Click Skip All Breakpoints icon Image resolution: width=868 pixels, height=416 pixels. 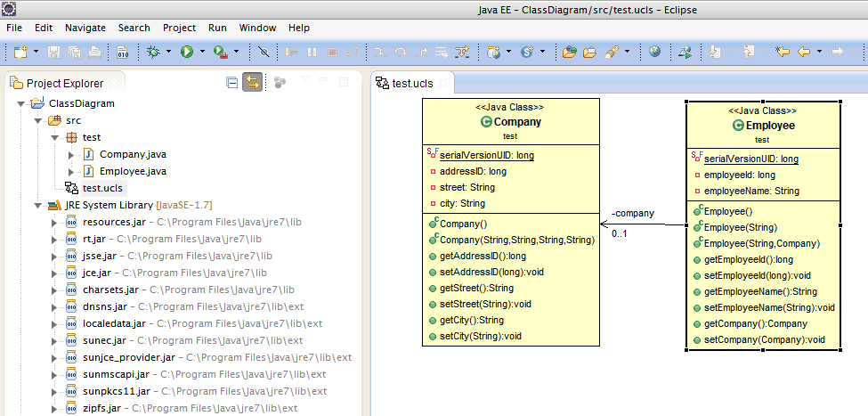264,52
